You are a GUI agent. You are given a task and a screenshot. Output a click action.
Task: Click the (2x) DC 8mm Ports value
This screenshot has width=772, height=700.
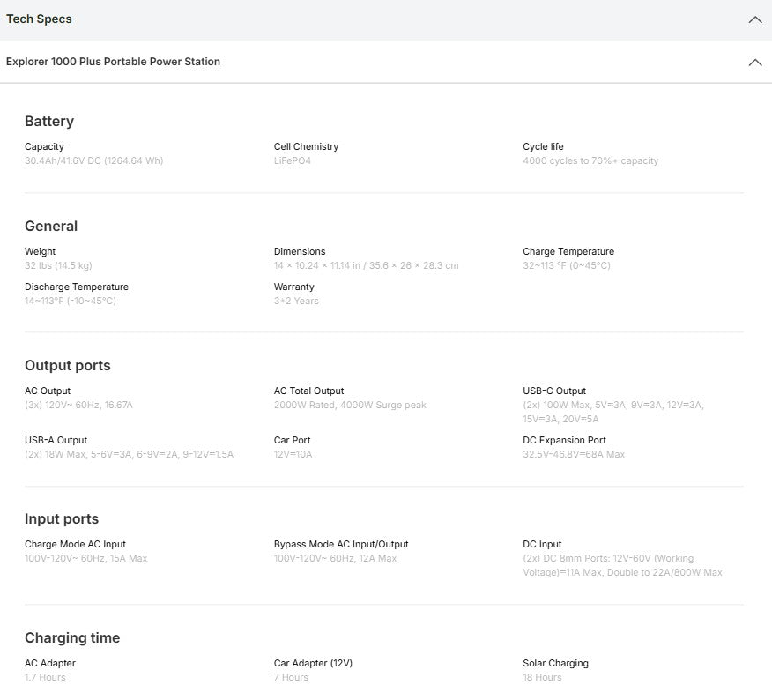tap(622, 565)
